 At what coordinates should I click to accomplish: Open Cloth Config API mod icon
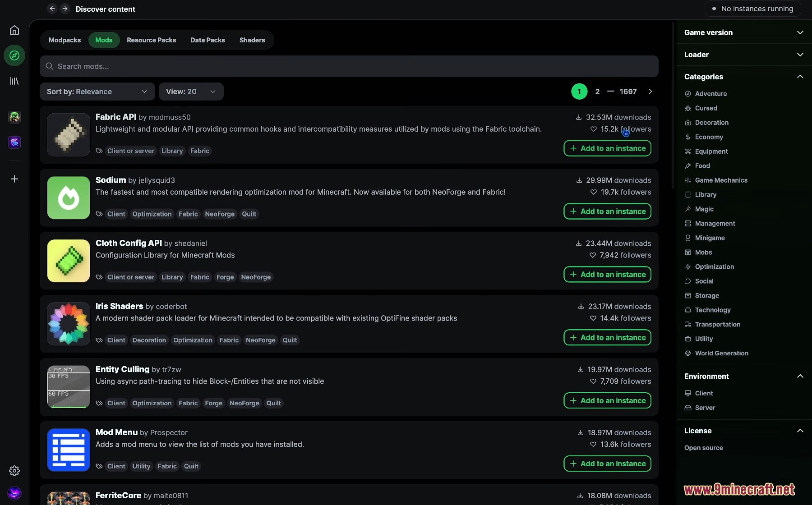[69, 261]
